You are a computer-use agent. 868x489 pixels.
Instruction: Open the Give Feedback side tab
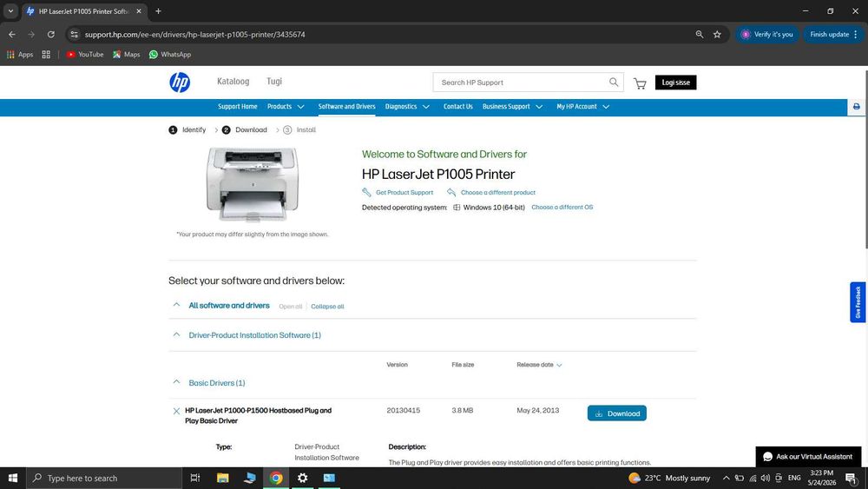coord(858,301)
